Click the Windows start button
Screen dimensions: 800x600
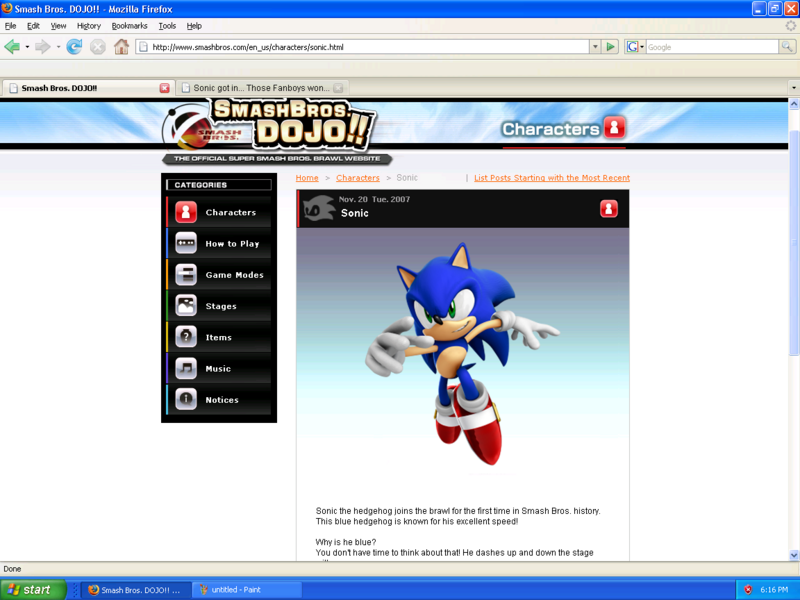click(x=33, y=590)
